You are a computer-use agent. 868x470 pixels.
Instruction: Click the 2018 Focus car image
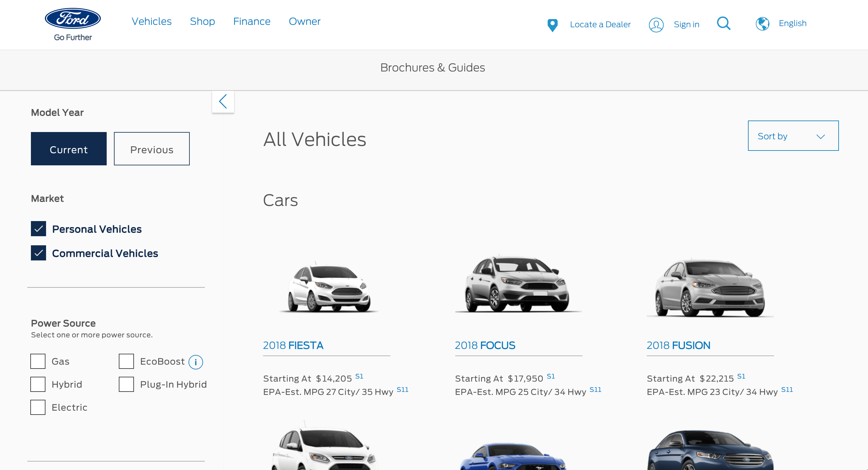(x=518, y=284)
